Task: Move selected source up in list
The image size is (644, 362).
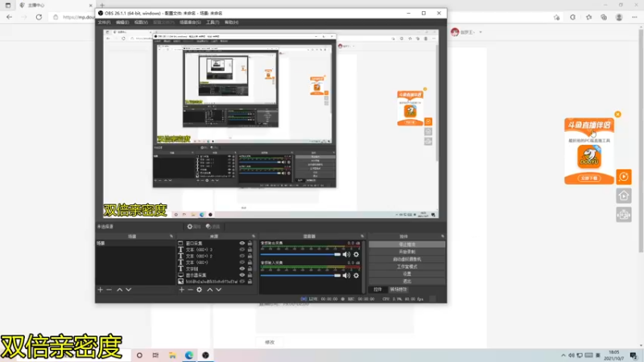Action: point(210,290)
